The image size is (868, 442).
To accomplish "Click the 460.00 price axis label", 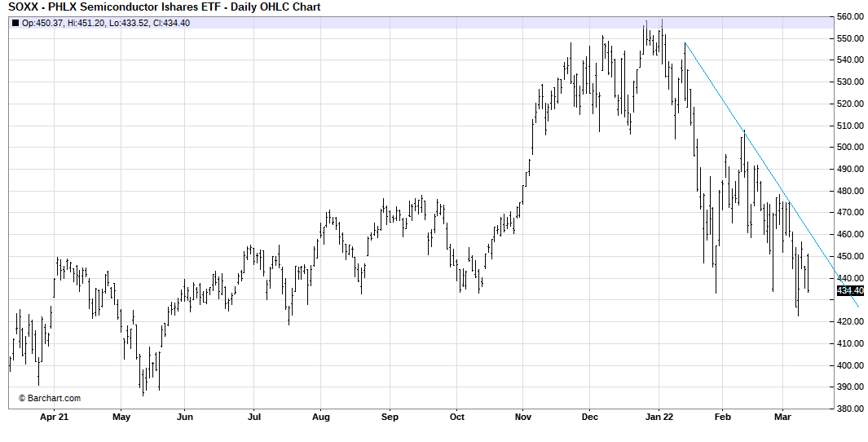I will [x=850, y=234].
